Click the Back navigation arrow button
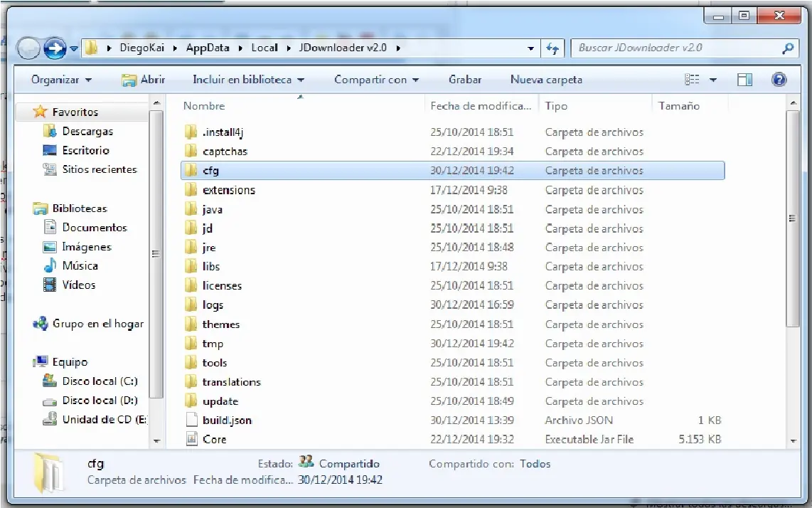The image size is (812, 508). 28,48
